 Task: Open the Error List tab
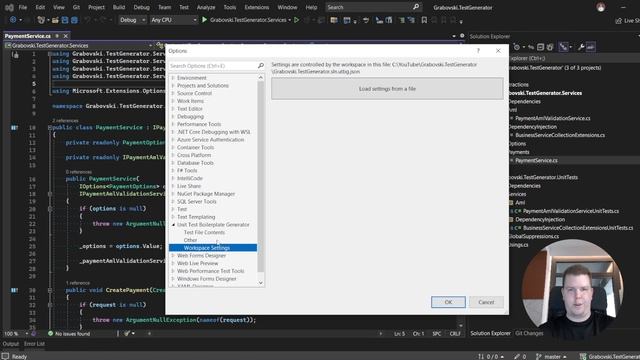[34, 344]
